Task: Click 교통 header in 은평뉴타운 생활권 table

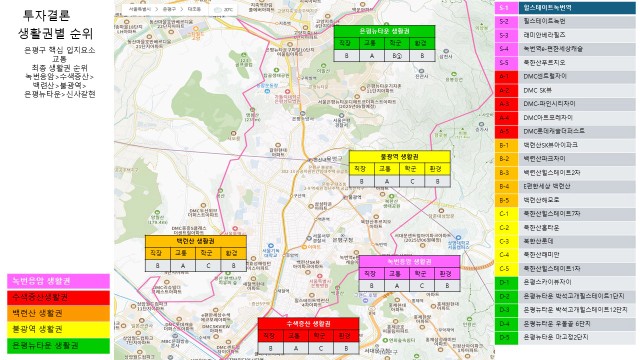Action: point(371,43)
